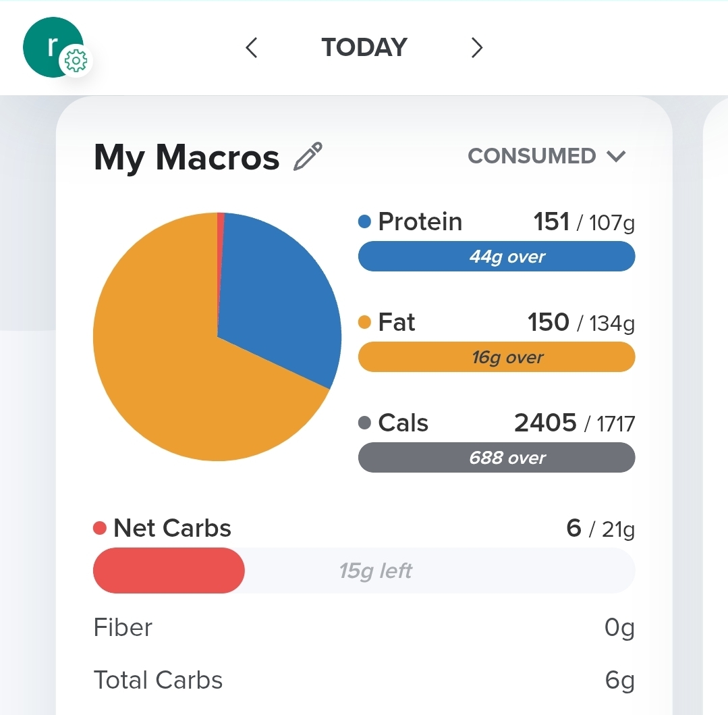Expand options with CONSUMED chevron arrow
Image resolution: width=728 pixels, height=715 pixels.
point(617,157)
